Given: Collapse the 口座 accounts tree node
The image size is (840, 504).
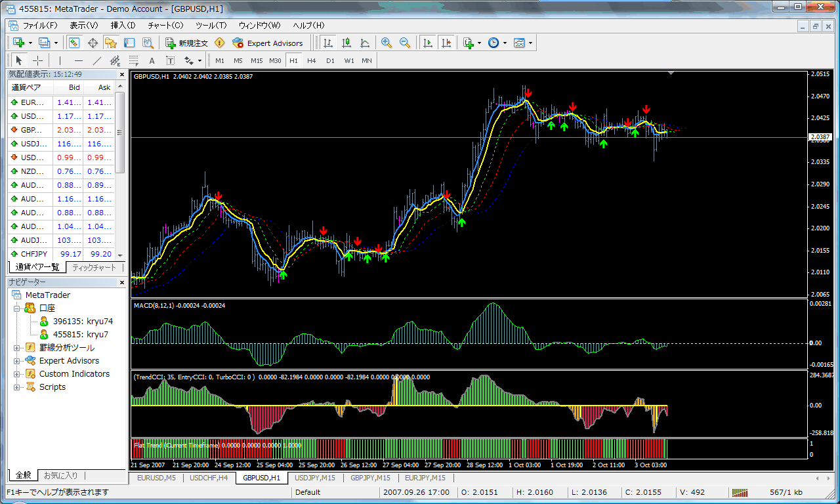Looking at the screenshot, I should tap(17, 308).
